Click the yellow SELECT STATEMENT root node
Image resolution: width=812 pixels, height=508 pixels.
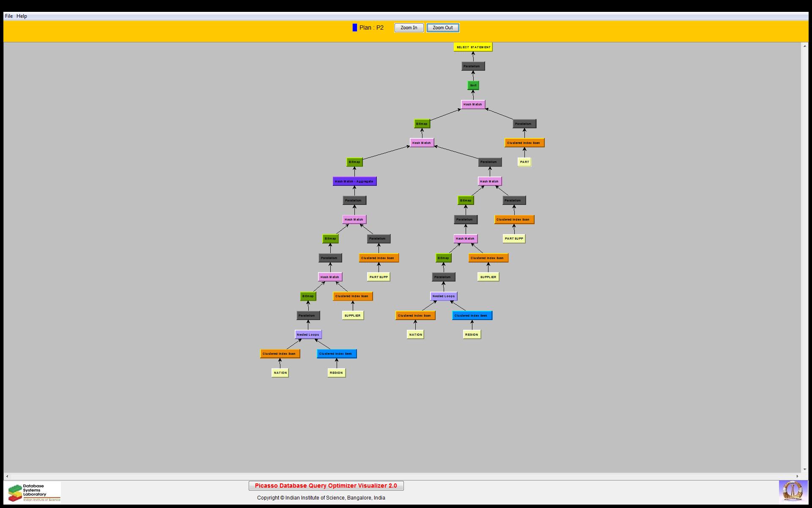473,47
